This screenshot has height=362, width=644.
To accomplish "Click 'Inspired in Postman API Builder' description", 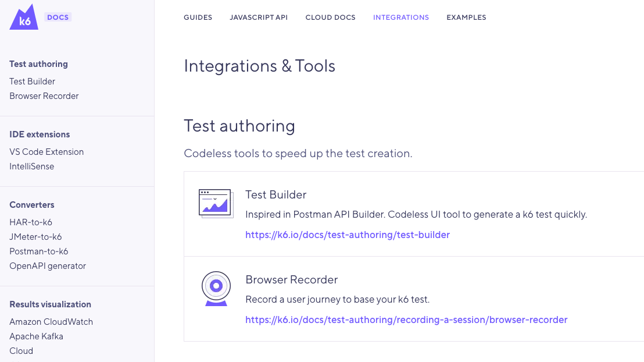I will point(416,215).
